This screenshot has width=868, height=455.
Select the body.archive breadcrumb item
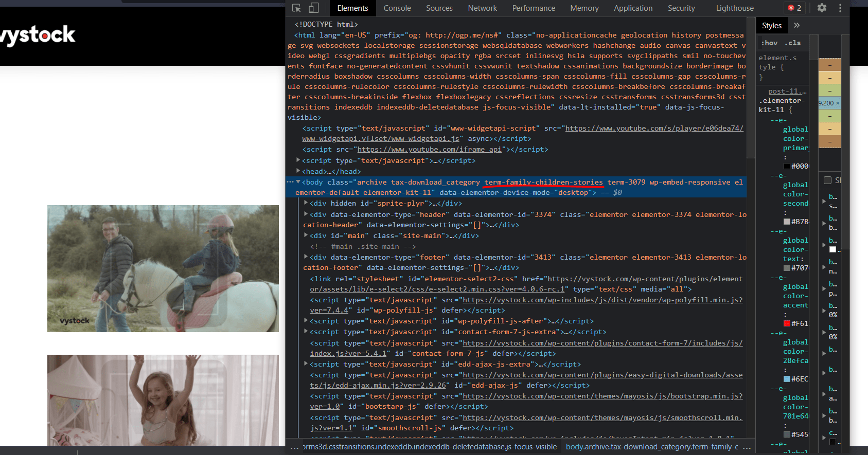click(652, 447)
